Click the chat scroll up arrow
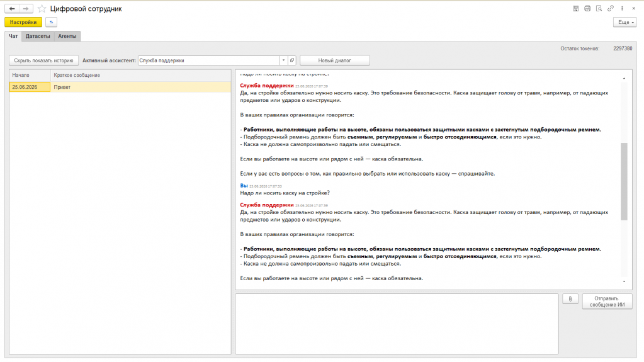The width and height of the screenshot is (644, 362). pyautogui.click(x=624, y=78)
